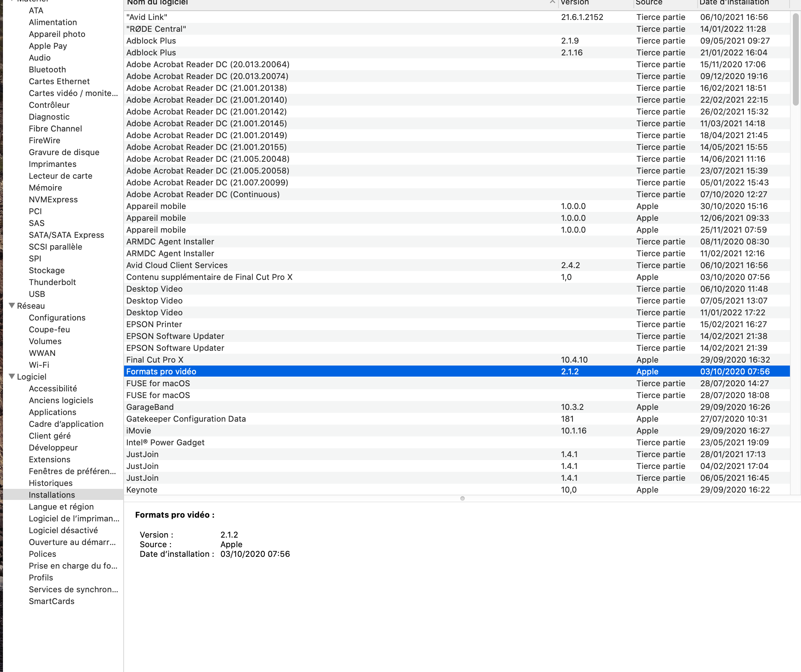The image size is (801, 672).
Task: Select Adobe Acrobat Reader DC (Continuous) row
Action: 457,194
